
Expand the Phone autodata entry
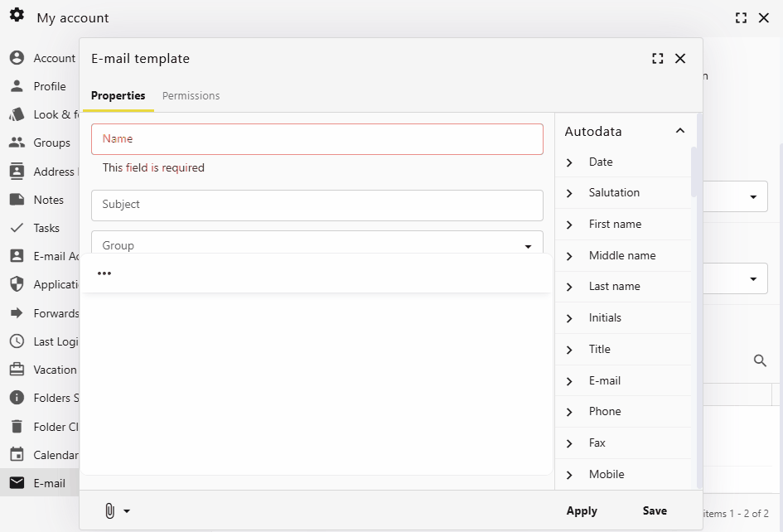click(569, 411)
